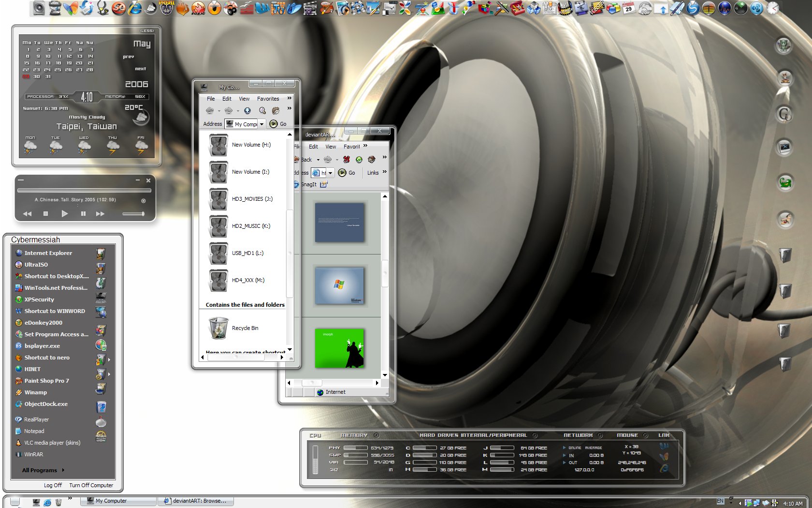Click prev month on calendar widget
812x508 pixels.
coord(128,57)
